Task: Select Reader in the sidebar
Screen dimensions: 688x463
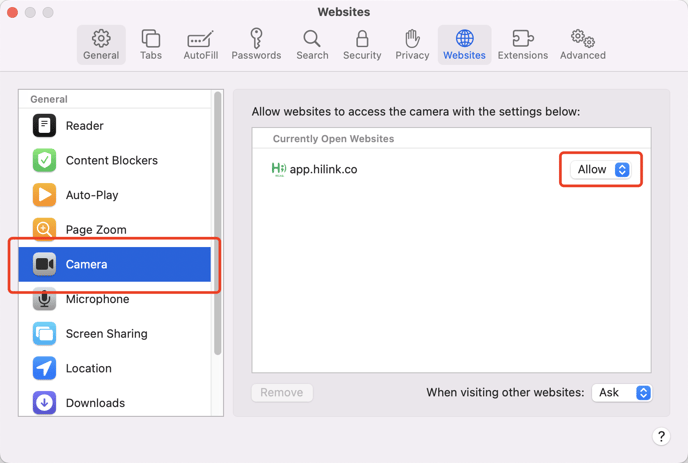Action: [x=85, y=126]
